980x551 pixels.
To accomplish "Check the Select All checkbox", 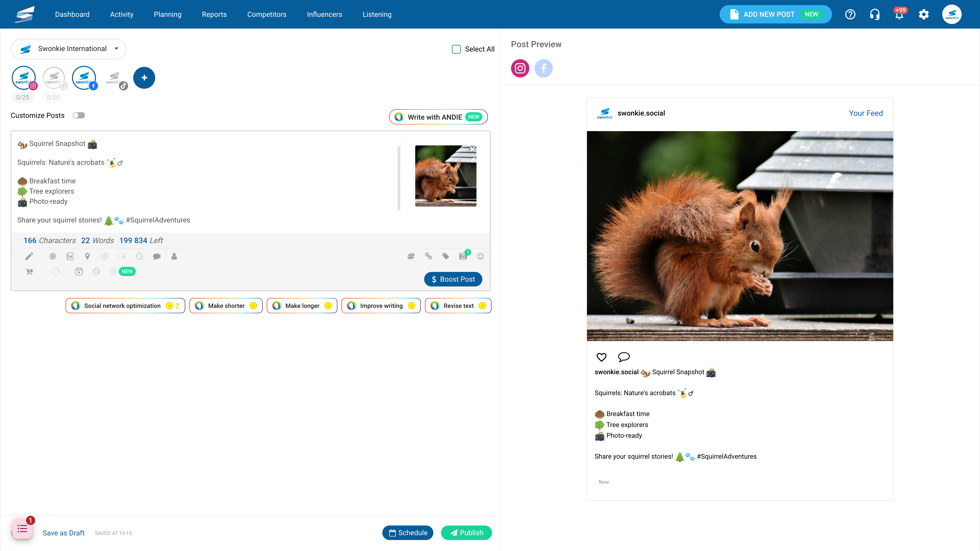I will [x=456, y=49].
